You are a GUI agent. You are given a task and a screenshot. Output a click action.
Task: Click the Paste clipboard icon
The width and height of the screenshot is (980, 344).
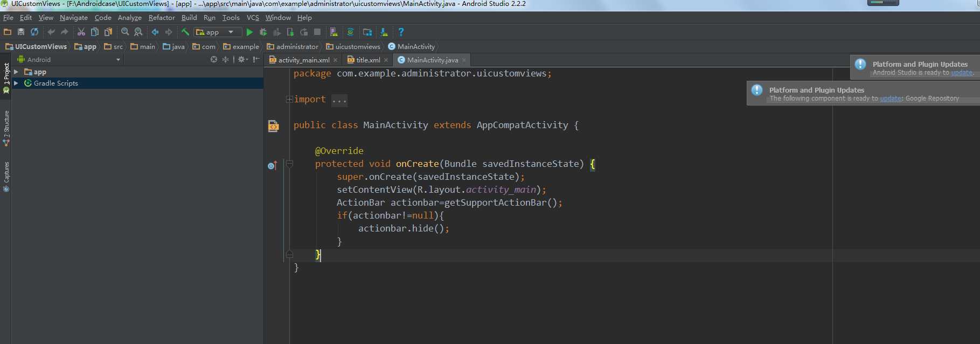pyautogui.click(x=108, y=32)
